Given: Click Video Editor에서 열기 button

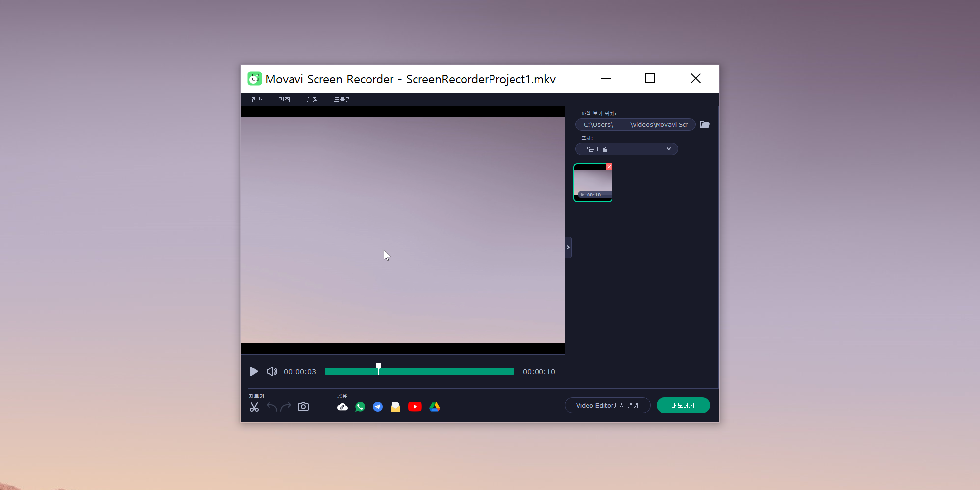Looking at the screenshot, I should point(608,405).
